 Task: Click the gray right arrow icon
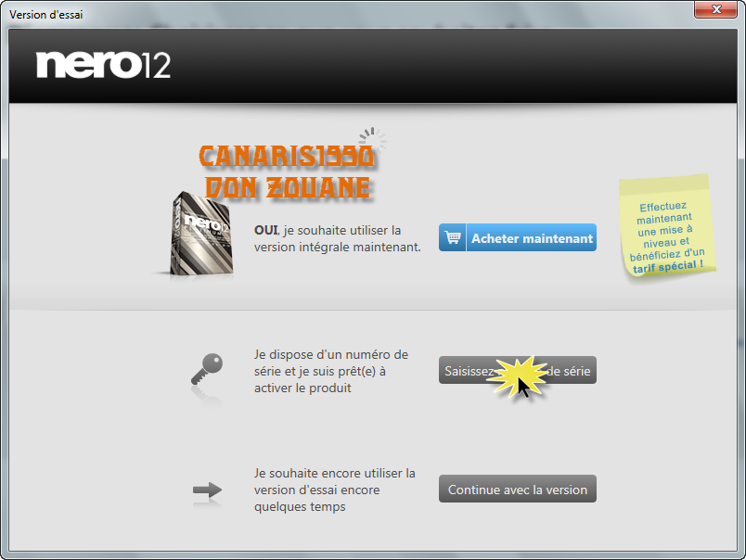[x=206, y=490]
